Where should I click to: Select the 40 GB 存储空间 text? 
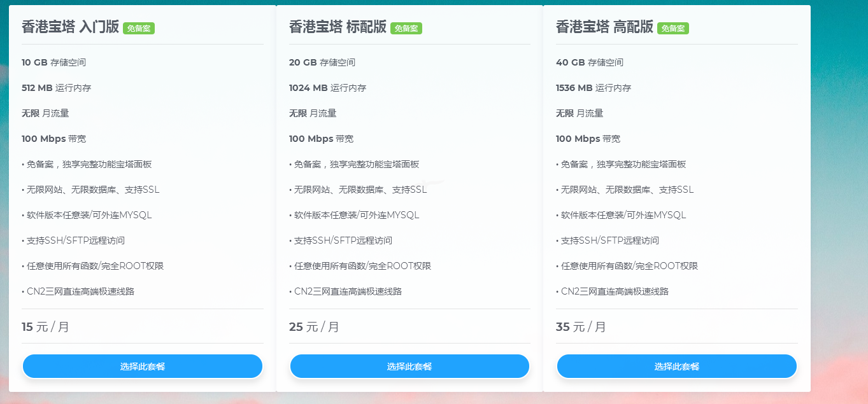(590, 62)
